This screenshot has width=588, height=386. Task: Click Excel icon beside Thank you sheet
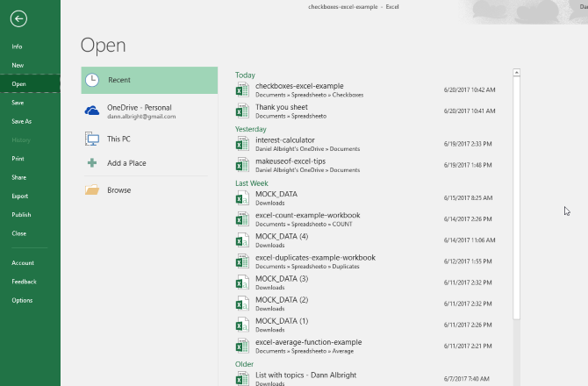click(x=243, y=111)
